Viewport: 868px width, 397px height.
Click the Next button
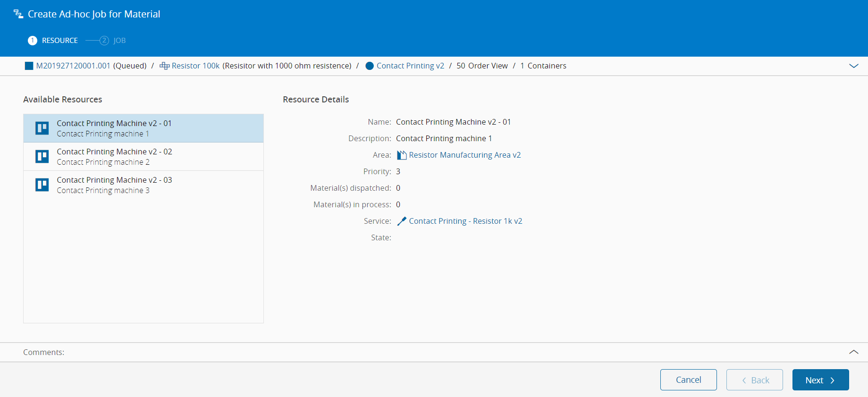(x=820, y=380)
